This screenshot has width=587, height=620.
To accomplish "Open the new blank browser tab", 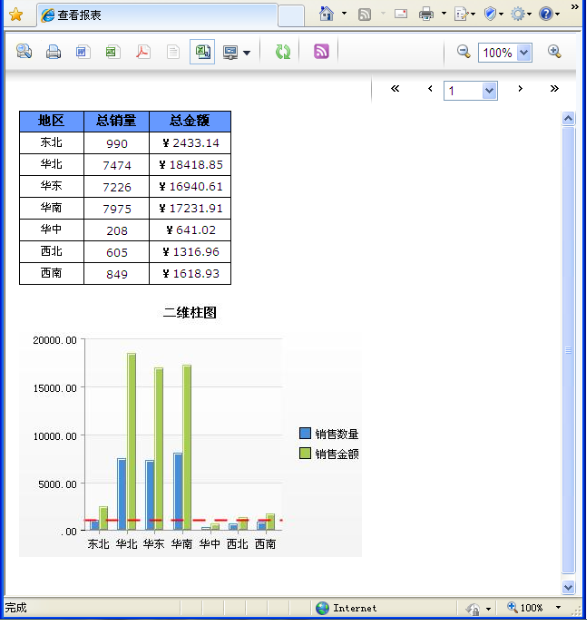I will [291, 16].
